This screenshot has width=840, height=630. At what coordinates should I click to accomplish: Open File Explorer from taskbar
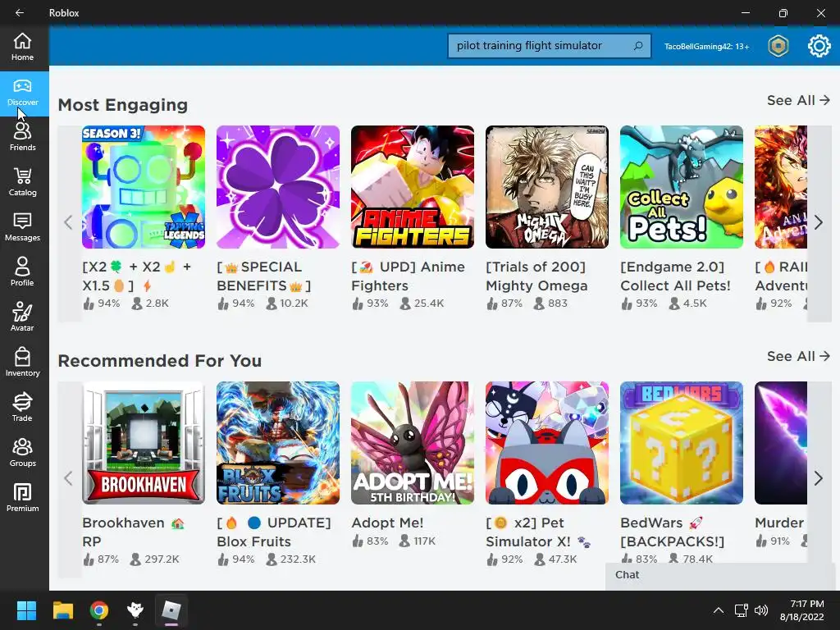62,610
